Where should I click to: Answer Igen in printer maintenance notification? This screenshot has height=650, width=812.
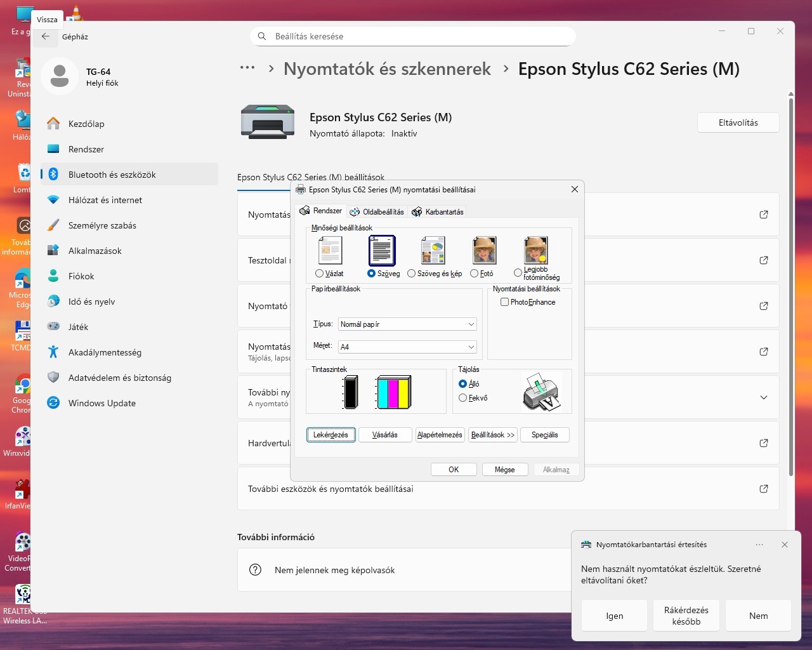point(615,616)
